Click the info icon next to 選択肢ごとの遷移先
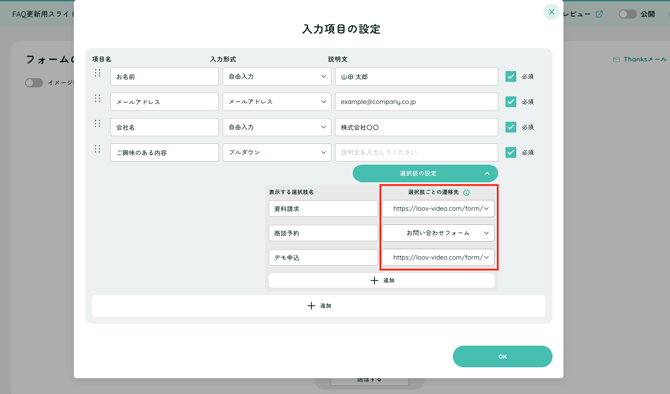Screen dimensions: 670x394 [x=466, y=193]
